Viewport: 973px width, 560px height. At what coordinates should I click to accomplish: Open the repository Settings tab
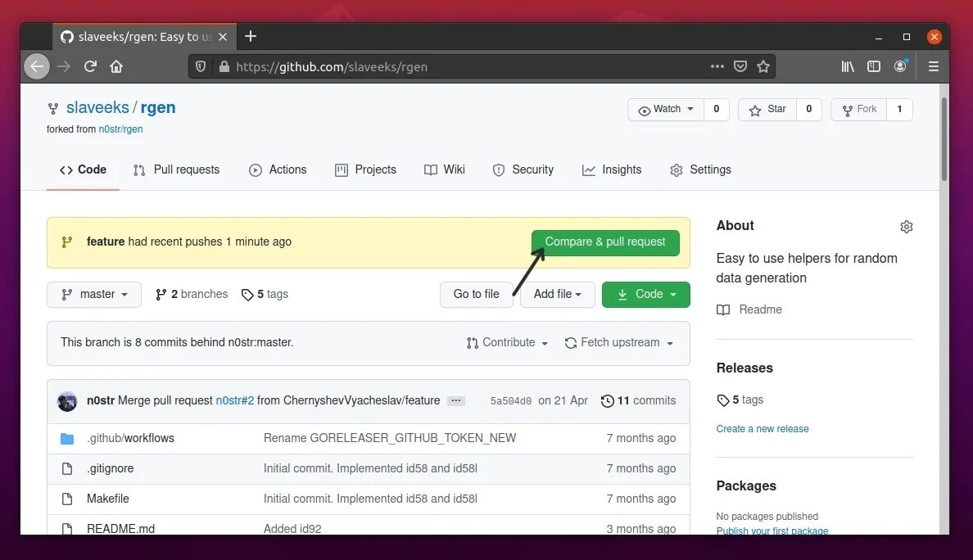point(700,170)
